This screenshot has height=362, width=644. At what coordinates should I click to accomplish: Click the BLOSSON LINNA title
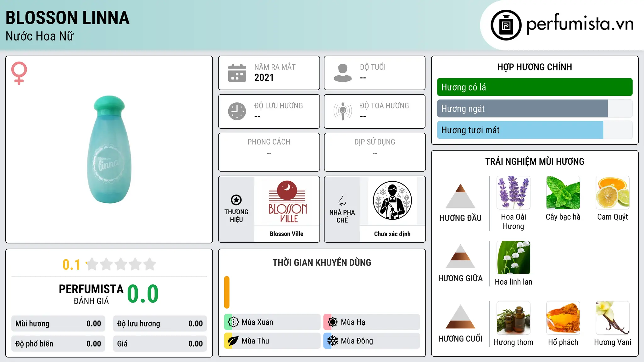pyautogui.click(x=68, y=18)
